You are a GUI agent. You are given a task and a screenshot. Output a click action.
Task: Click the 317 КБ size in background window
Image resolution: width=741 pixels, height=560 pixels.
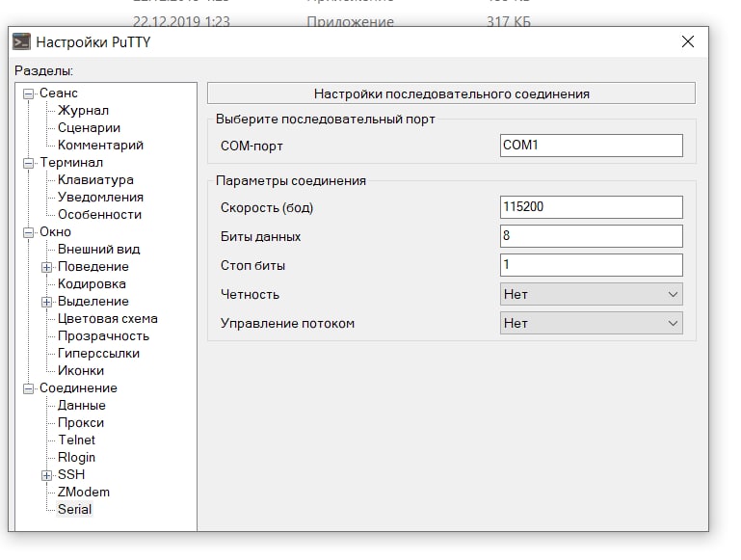[509, 22]
